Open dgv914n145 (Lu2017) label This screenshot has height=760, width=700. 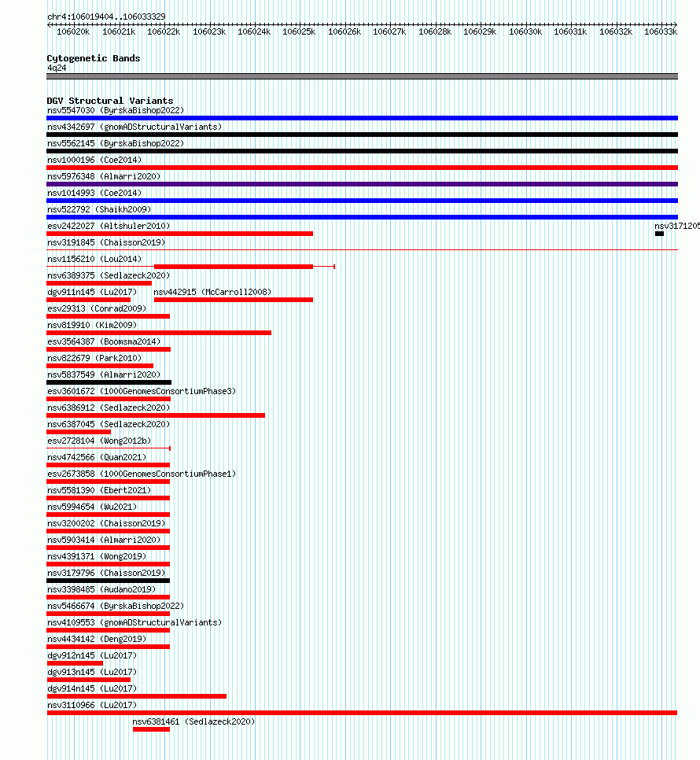[92, 688]
